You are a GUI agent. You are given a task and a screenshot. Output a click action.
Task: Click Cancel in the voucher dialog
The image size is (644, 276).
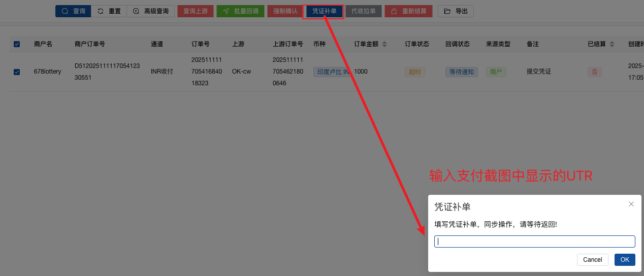tap(592, 260)
